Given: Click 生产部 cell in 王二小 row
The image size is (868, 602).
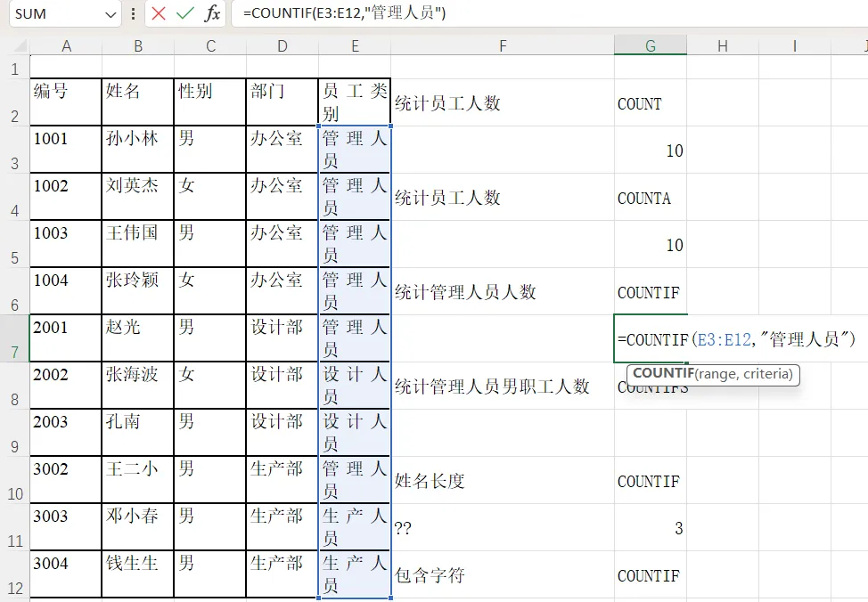Looking at the screenshot, I should (x=283, y=480).
